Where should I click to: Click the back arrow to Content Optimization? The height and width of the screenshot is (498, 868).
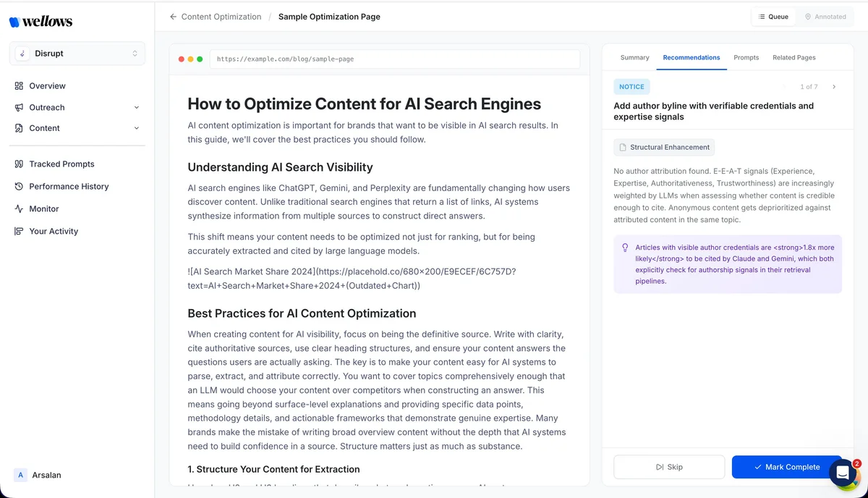(x=173, y=17)
